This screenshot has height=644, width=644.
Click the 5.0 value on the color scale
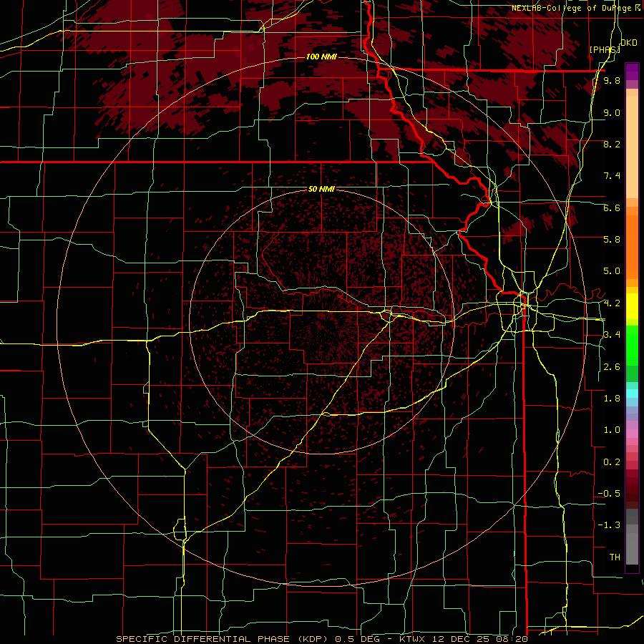pyautogui.click(x=612, y=271)
